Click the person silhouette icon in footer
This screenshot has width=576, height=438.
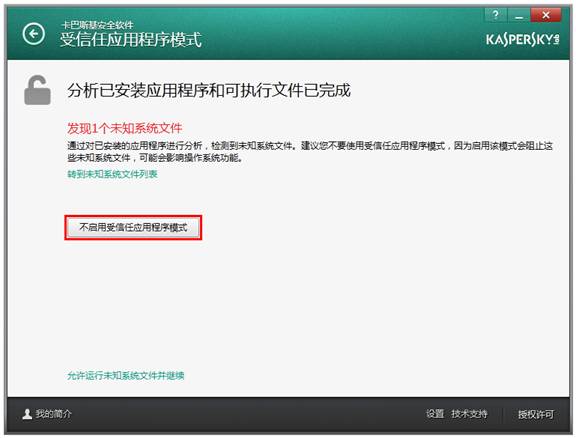(27, 414)
